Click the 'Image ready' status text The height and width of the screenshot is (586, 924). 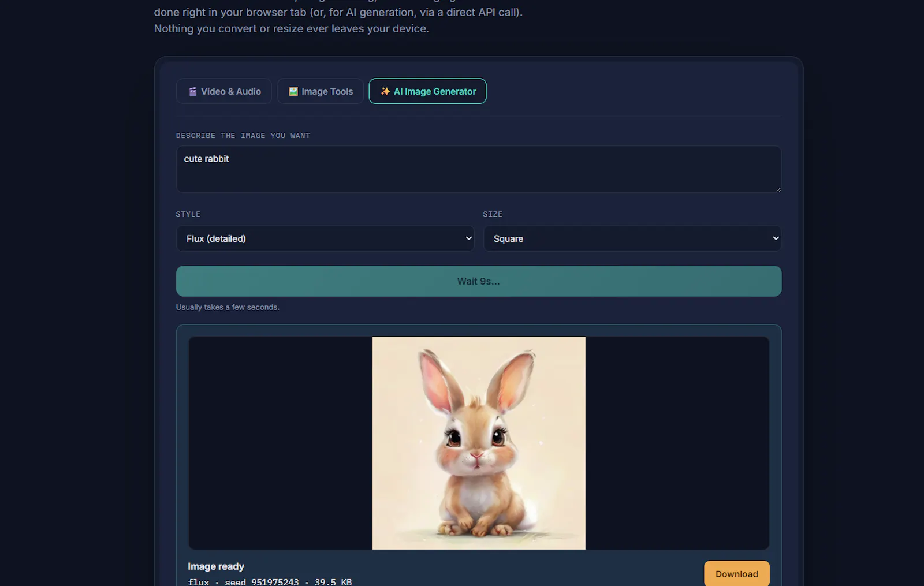click(216, 566)
